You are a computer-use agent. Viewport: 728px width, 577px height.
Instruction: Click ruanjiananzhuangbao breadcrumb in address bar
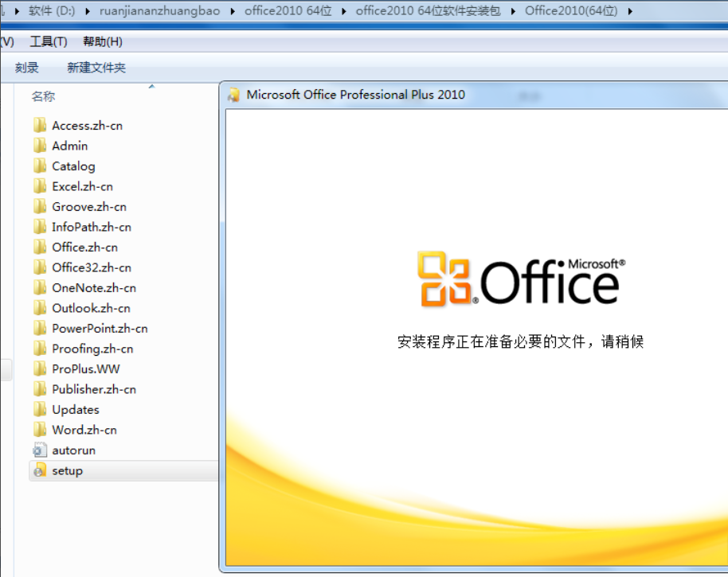click(160, 10)
